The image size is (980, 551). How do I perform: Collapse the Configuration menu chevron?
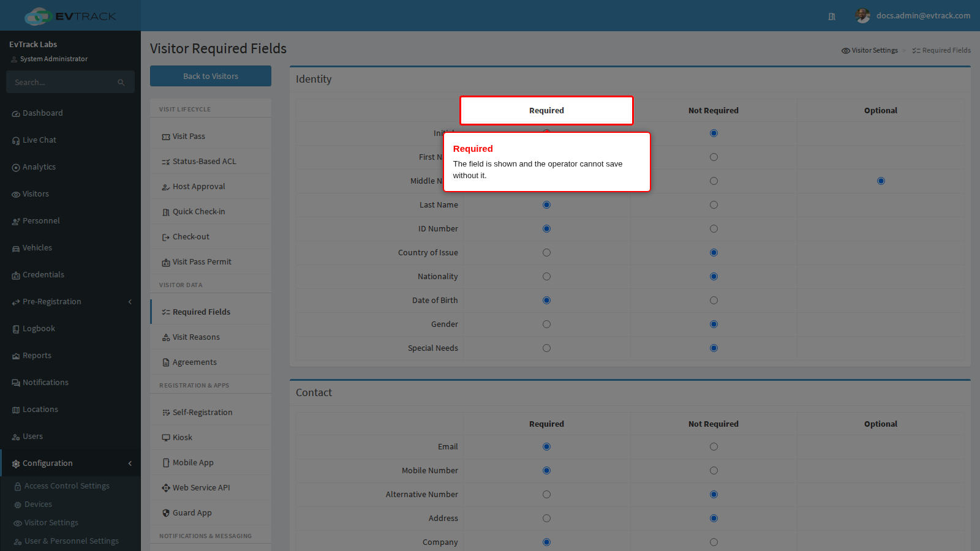click(x=130, y=463)
